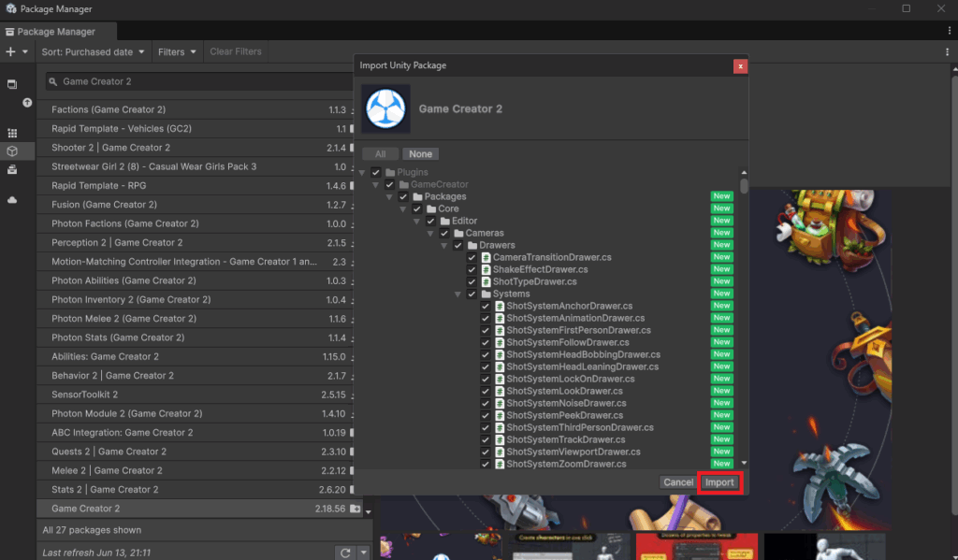Select Quests 2 | Game Creator 2 package
Screen dimensions: 958x560
[195, 452]
